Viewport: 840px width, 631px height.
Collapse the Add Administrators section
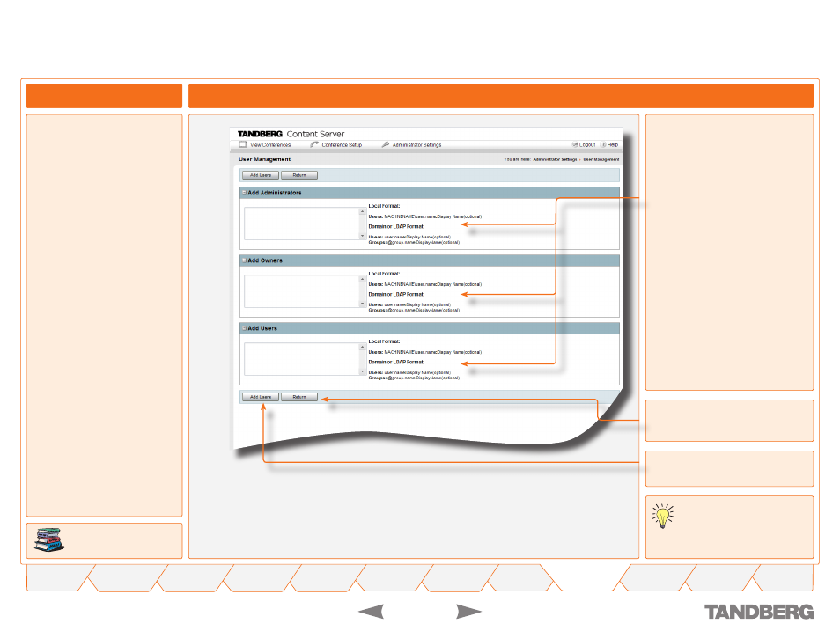pos(244,193)
